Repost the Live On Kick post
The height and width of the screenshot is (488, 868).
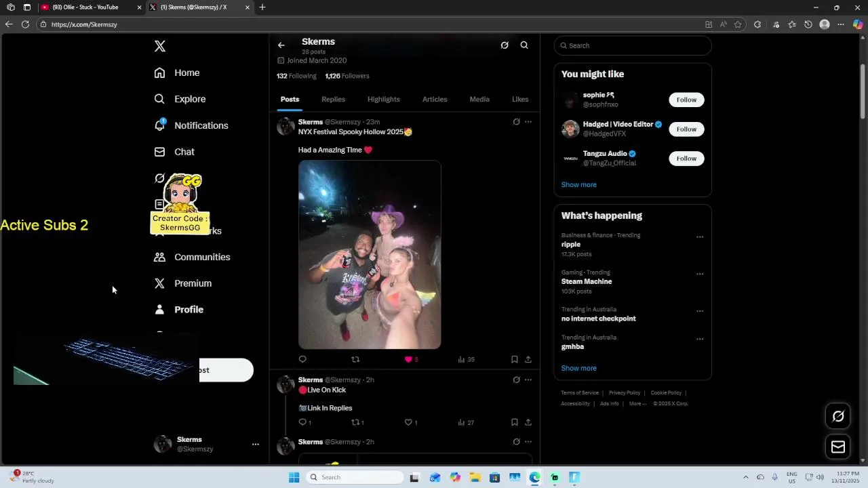[355, 422]
